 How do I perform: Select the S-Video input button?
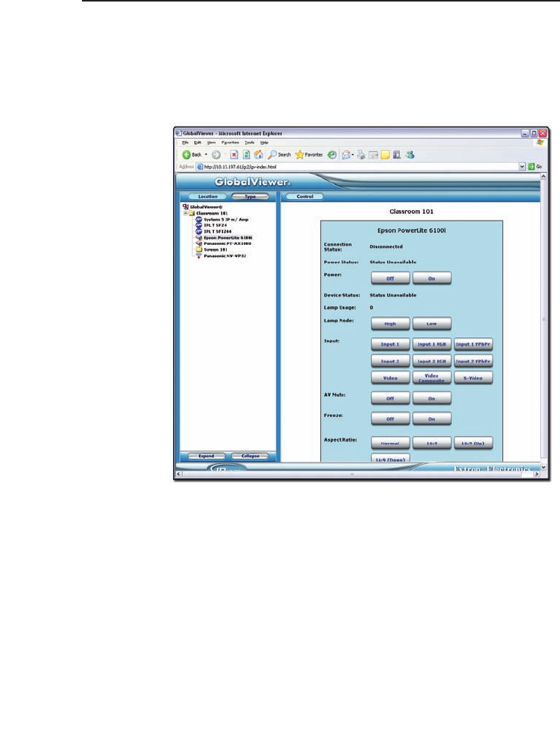pos(473,378)
